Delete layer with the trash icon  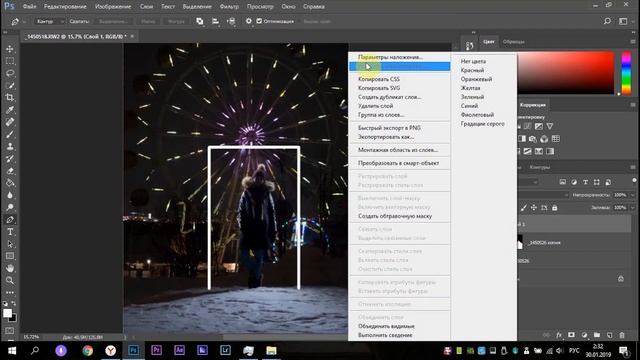click(622, 335)
